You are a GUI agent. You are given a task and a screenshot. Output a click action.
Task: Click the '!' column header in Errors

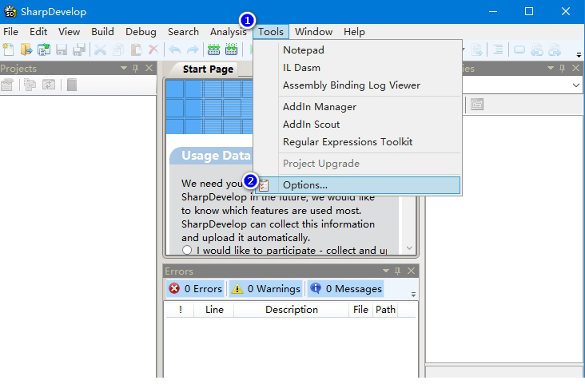coord(180,309)
